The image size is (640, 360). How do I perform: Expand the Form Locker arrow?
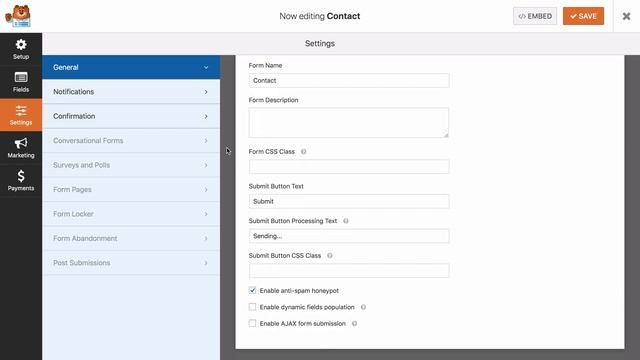[x=206, y=214]
